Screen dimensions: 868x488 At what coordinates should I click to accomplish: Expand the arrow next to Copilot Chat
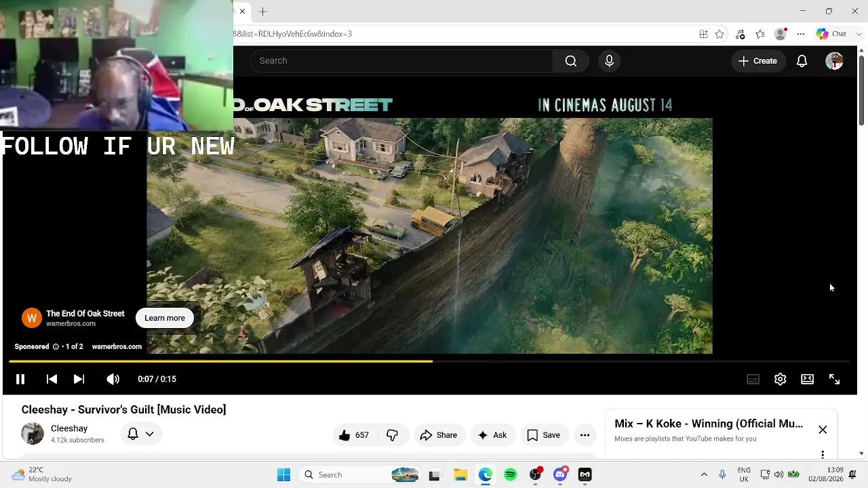tap(859, 34)
